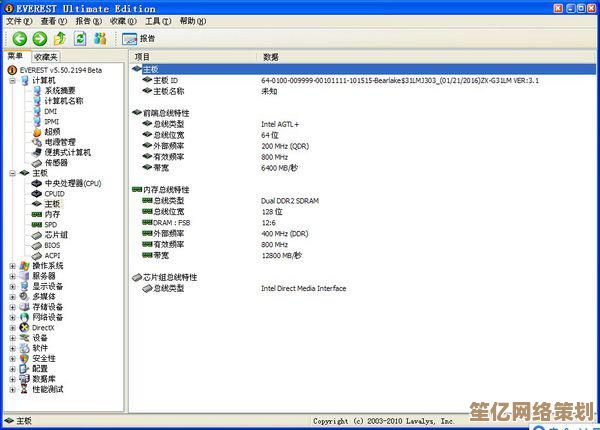Collapse the 计算机 tree node
This screenshot has width=600, height=430.
tap(13, 81)
